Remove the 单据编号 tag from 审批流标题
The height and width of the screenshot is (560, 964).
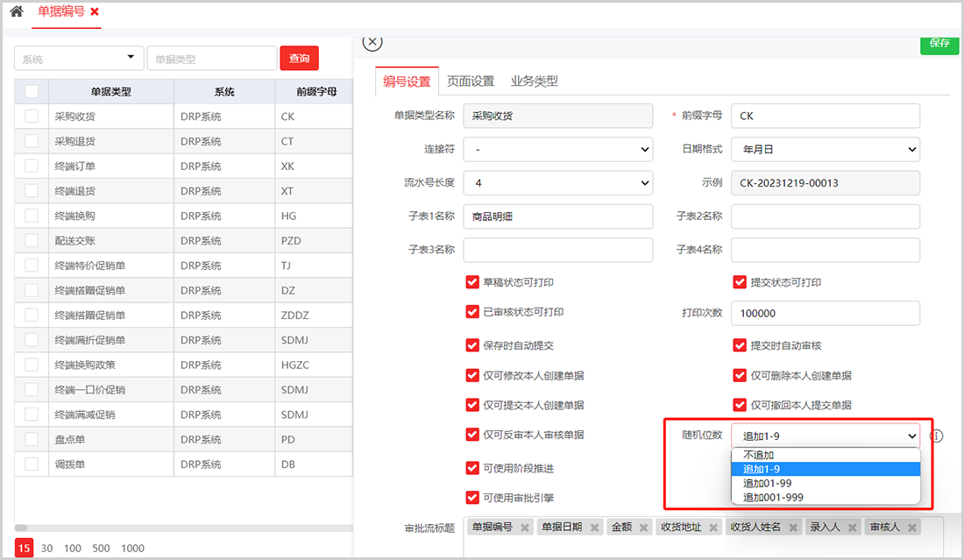[525, 528]
